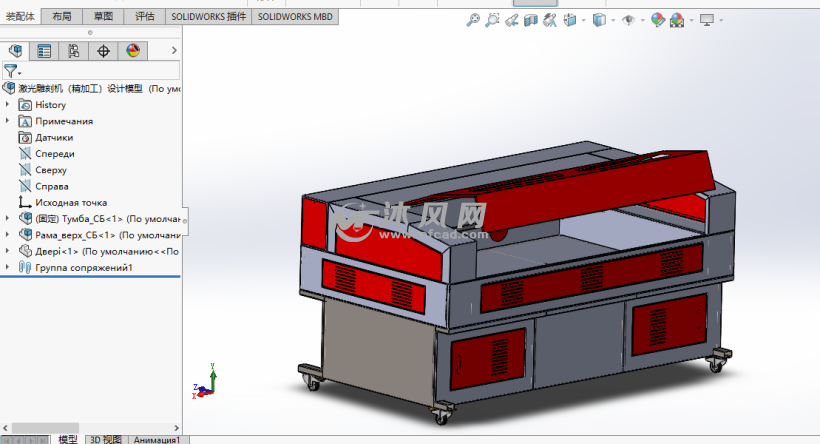Open the DisplayManager color ball tab
The height and width of the screenshot is (444, 820).
(x=132, y=51)
